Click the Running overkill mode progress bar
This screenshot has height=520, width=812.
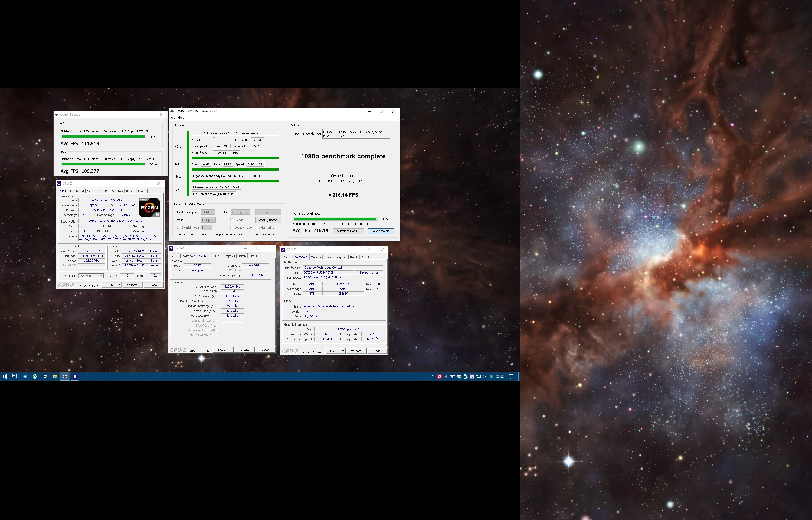click(335, 219)
